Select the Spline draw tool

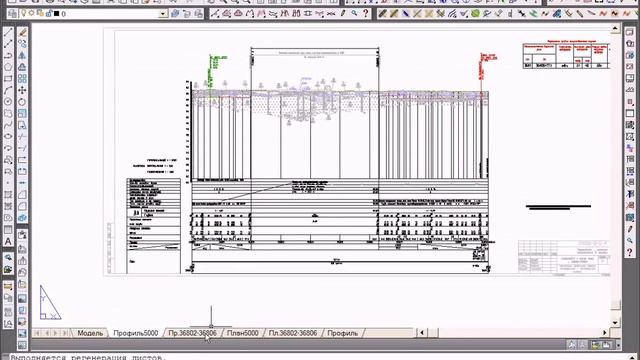click(x=8, y=125)
